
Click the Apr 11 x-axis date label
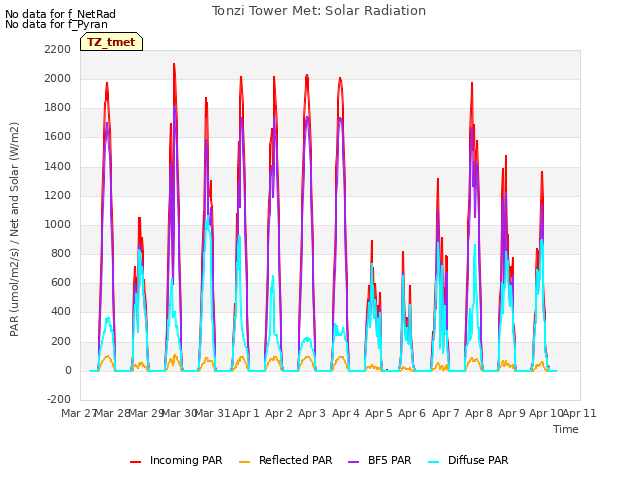[580, 413]
